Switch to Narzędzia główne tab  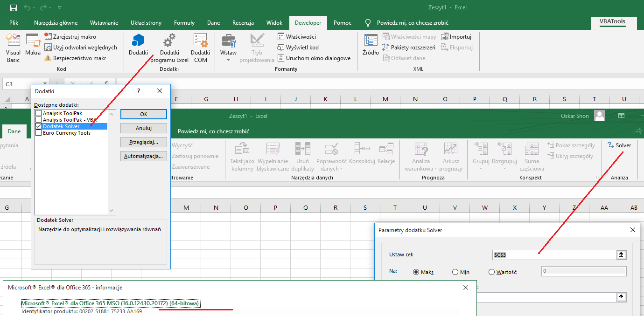56,23
